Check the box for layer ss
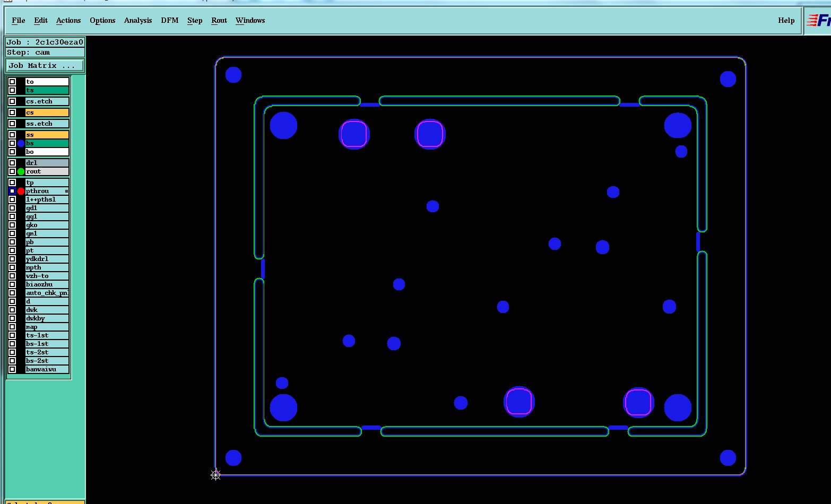This screenshot has height=504, width=831. click(x=12, y=135)
